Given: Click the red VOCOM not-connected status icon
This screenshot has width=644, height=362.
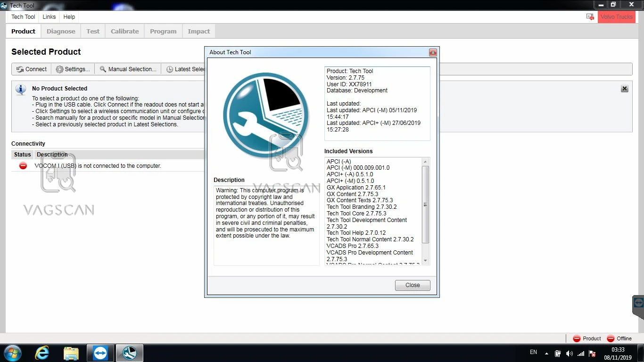Looking at the screenshot, I should [x=23, y=165].
